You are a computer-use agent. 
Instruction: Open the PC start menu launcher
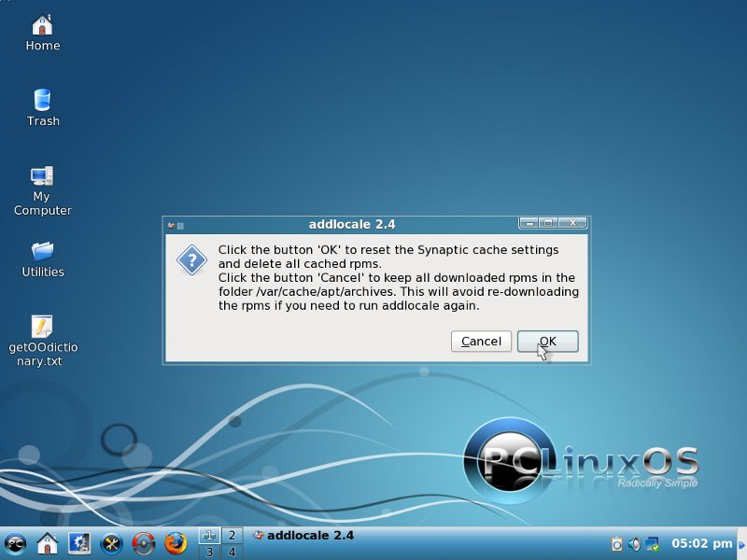[x=16, y=543]
